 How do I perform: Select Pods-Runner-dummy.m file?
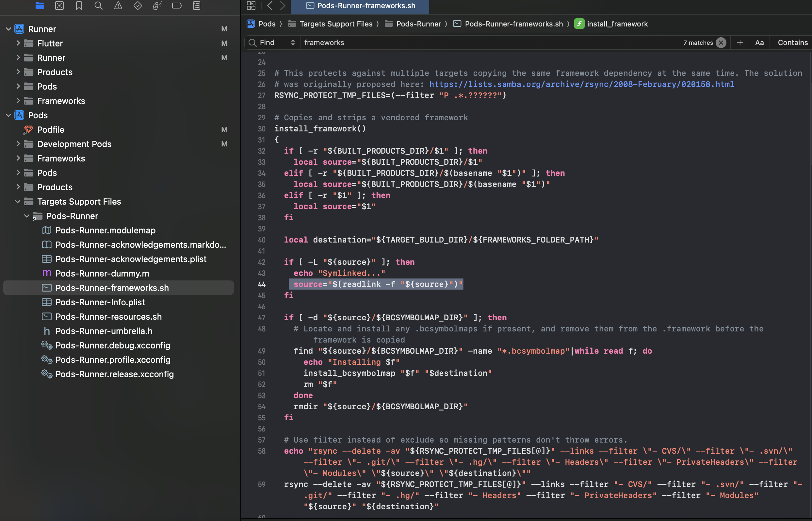point(102,273)
